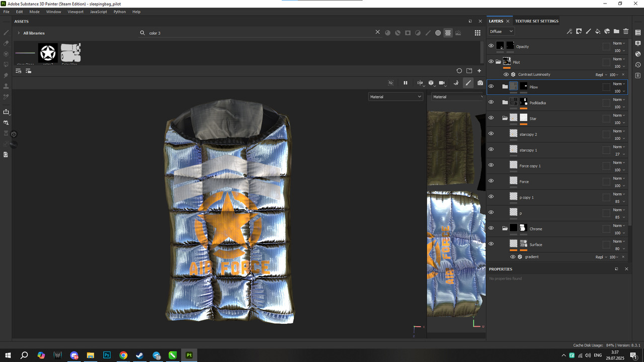The image size is (644, 362).
Task: Open Steam from the Windows taskbar
Action: tap(140, 355)
